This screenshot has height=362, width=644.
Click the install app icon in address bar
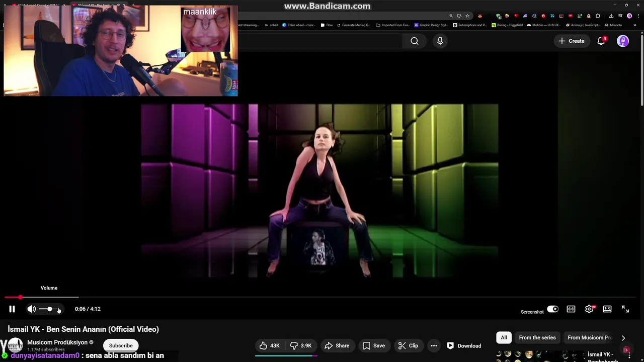click(x=459, y=16)
